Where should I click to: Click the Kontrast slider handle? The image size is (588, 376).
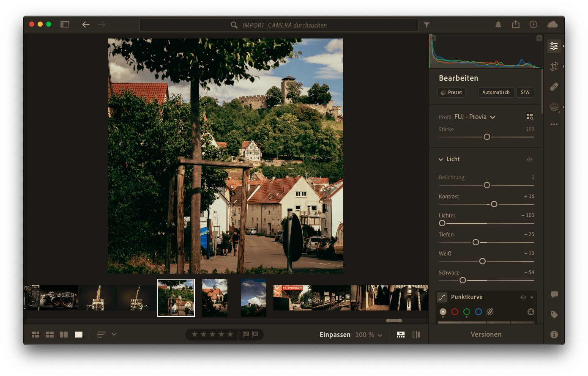pos(494,204)
